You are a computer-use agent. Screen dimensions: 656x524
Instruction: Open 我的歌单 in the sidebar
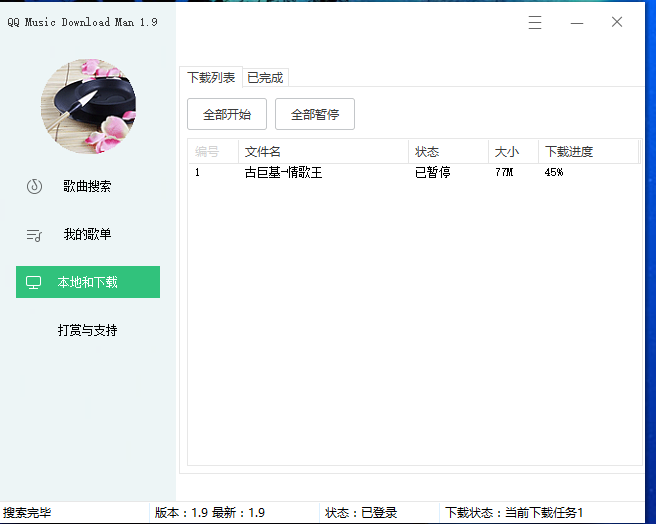88,234
